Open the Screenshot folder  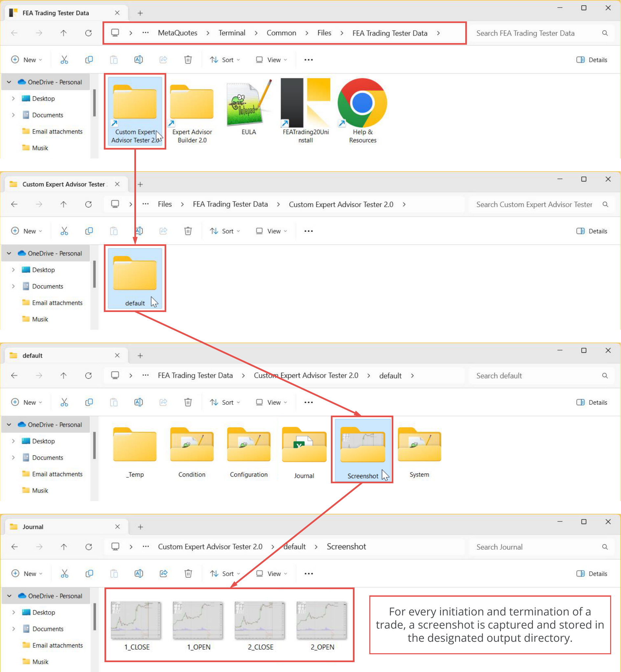tap(363, 450)
